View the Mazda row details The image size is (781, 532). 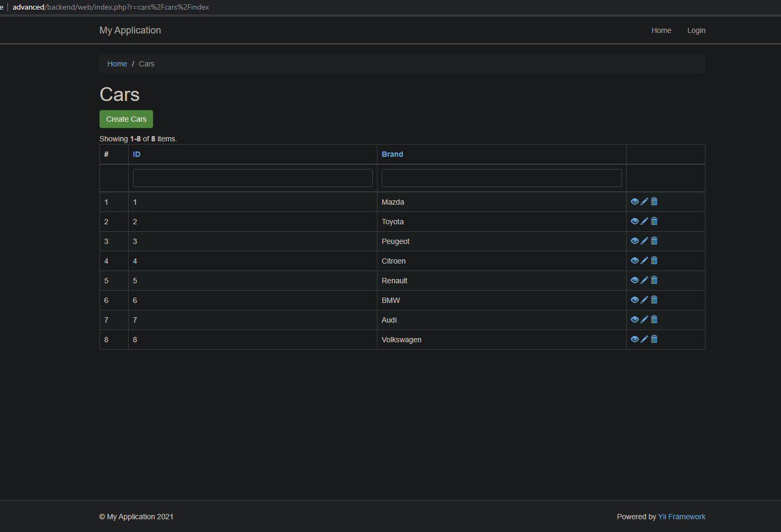click(x=634, y=201)
